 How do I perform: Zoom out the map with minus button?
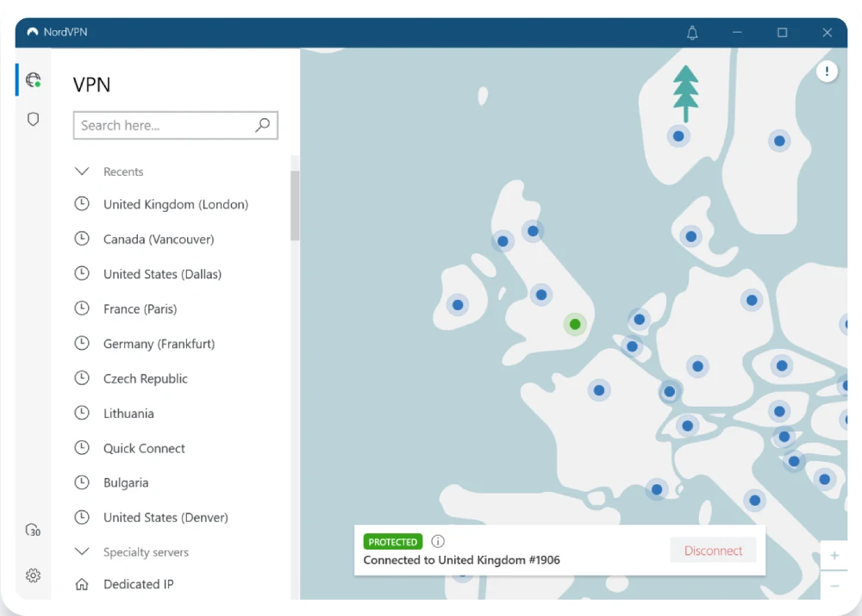tap(834, 586)
